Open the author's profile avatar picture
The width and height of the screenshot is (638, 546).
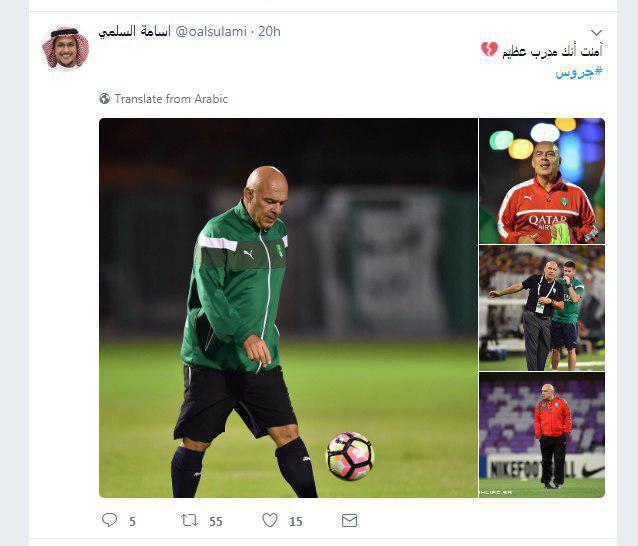click(66, 48)
